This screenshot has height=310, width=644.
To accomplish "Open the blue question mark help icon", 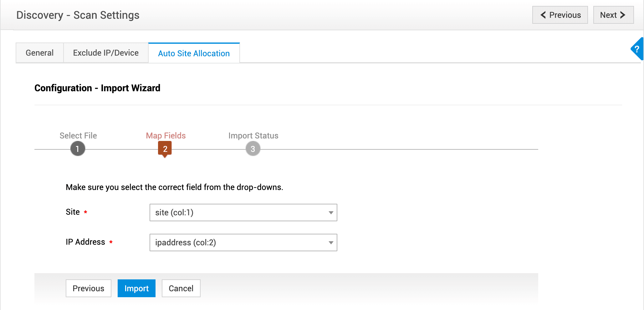I will pos(637,49).
